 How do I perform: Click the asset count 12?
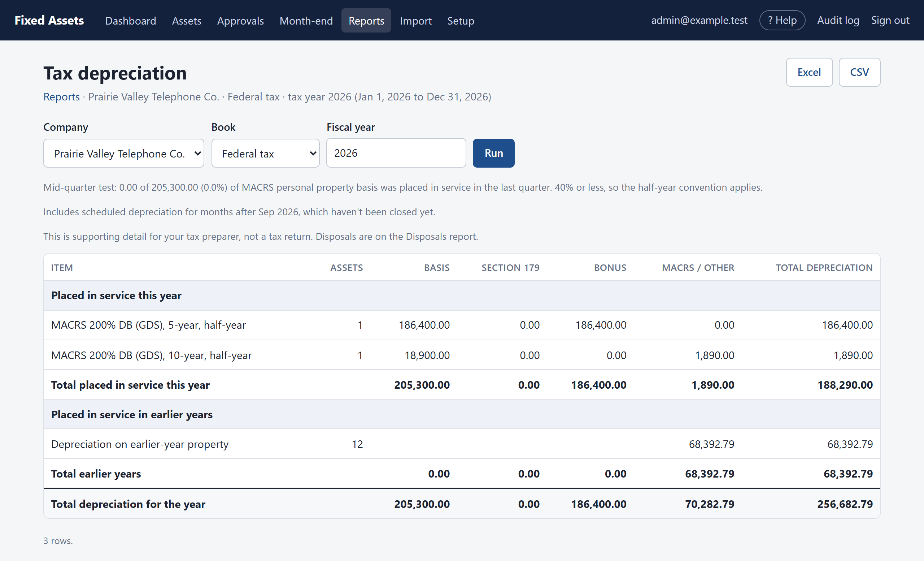[x=357, y=444]
